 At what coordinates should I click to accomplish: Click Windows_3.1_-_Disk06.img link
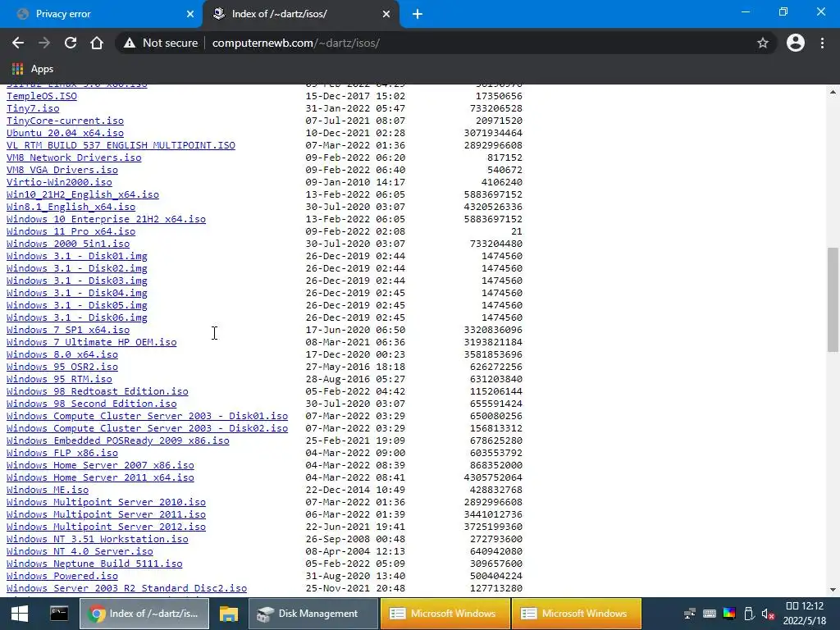77,317
